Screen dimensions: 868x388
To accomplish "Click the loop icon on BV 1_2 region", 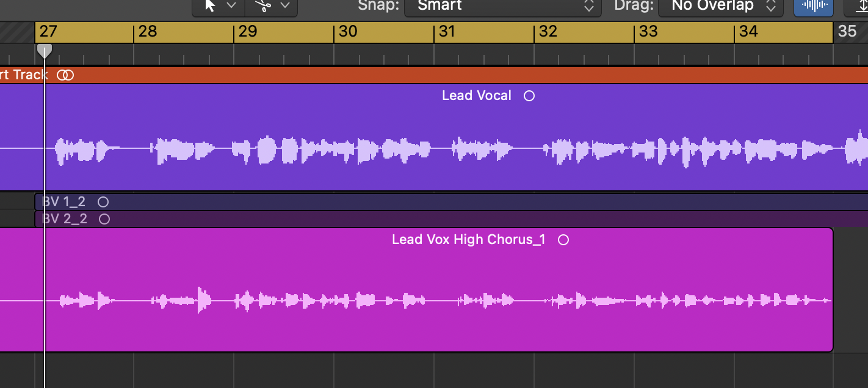I will pyautogui.click(x=103, y=202).
